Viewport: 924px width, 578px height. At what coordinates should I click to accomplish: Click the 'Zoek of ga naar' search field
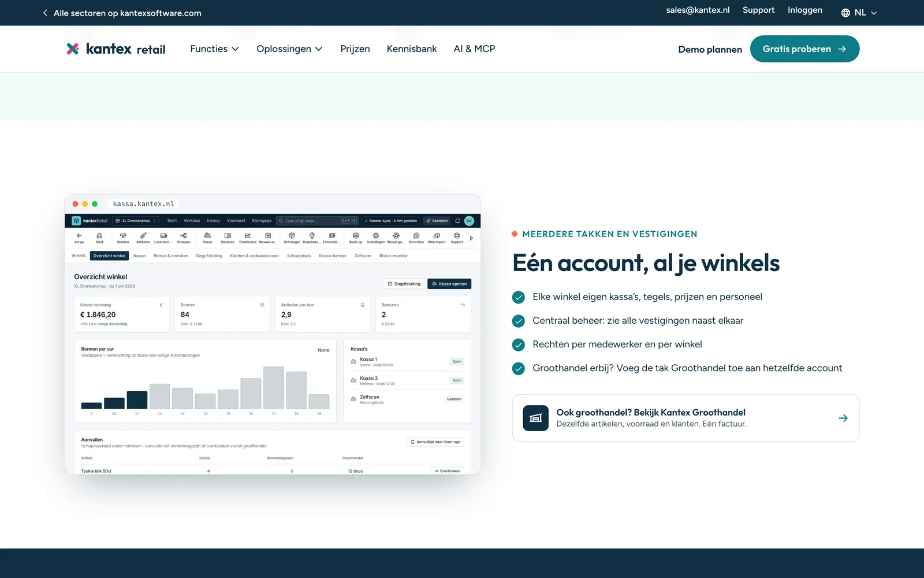click(x=318, y=221)
